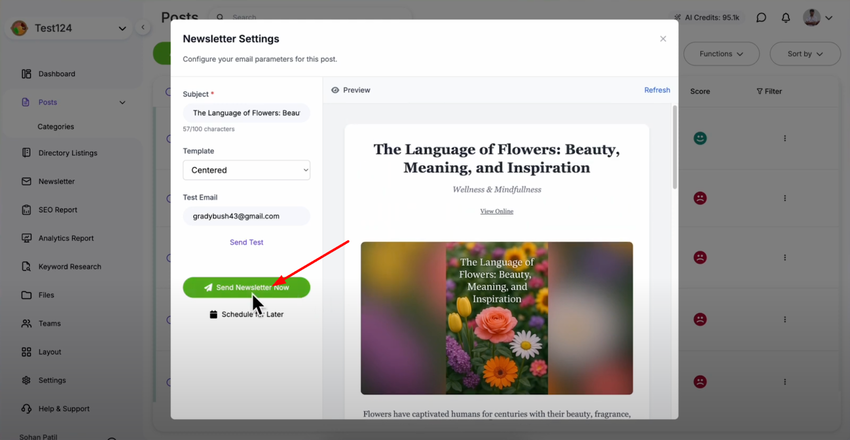This screenshot has width=850, height=440.
Task: Click the Keyword Research sidebar icon
Action: click(26, 267)
